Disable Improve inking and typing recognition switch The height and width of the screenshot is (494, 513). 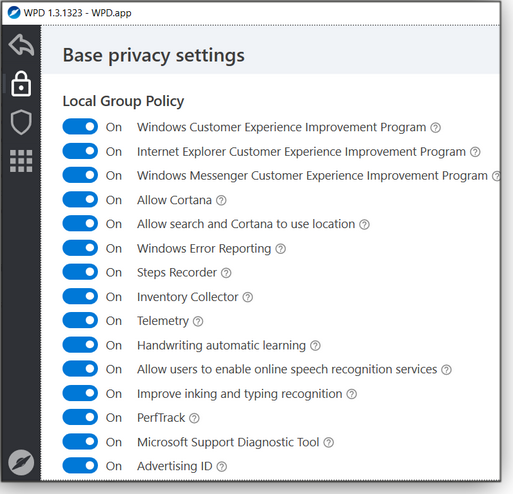(80, 393)
